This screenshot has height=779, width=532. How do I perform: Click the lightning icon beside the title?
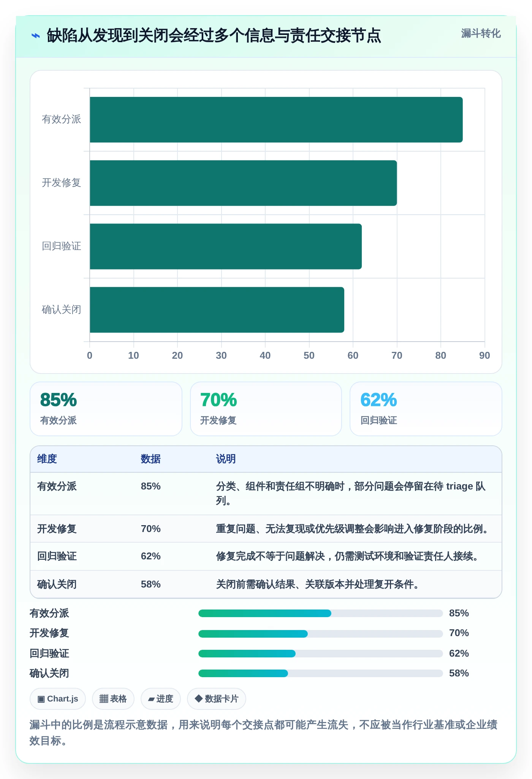(x=35, y=36)
